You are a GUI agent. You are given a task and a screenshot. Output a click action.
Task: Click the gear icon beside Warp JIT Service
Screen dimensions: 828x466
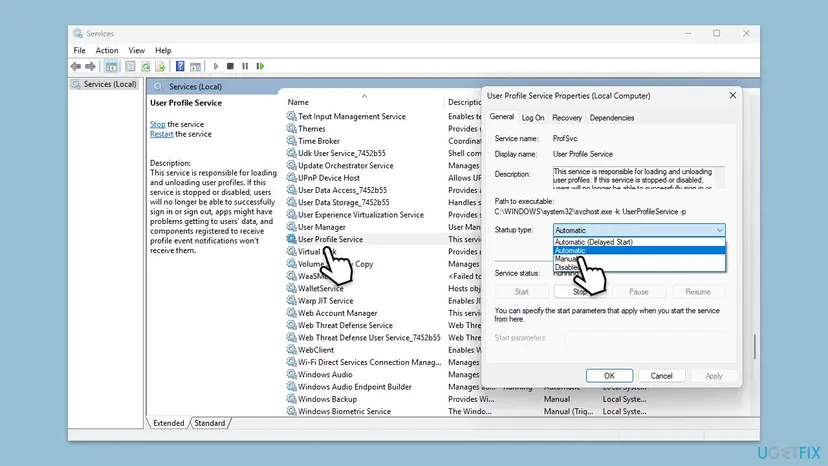coord(291,301)
